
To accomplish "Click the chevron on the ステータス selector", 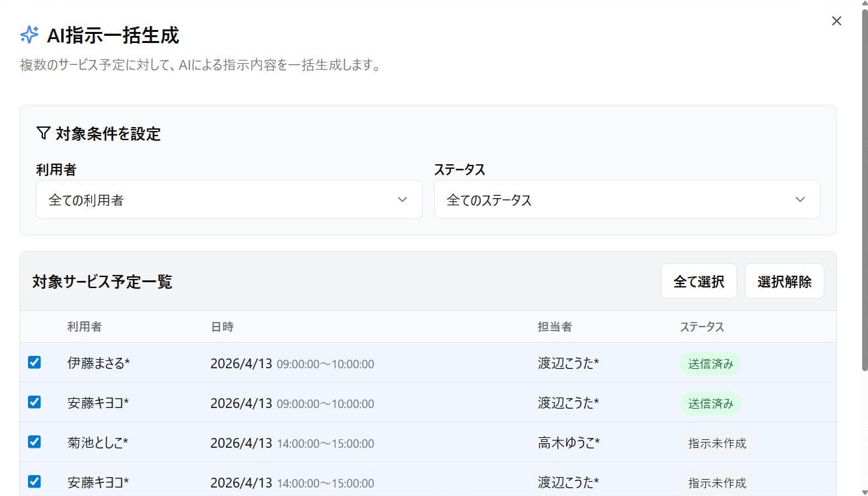I will 800,199.
